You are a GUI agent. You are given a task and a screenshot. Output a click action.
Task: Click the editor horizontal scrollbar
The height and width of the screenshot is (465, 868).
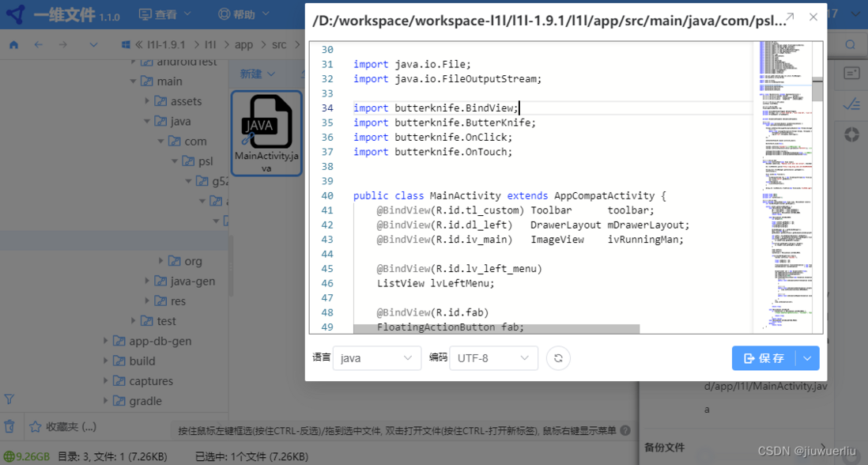point(496,329)
